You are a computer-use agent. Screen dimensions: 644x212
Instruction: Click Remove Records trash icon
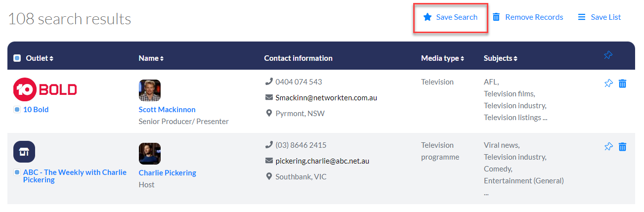(496, 17)
